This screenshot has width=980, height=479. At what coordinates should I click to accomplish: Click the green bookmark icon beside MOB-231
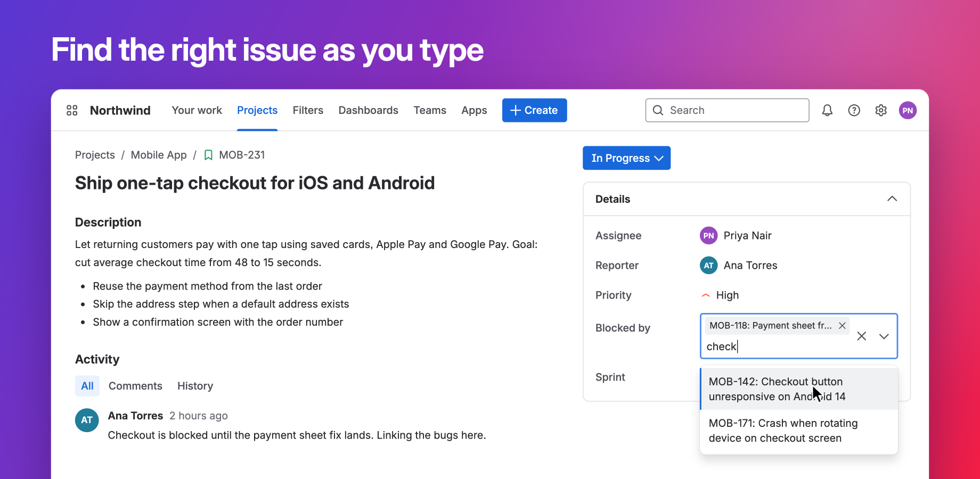pyautogui.click(x=208, y=155)
